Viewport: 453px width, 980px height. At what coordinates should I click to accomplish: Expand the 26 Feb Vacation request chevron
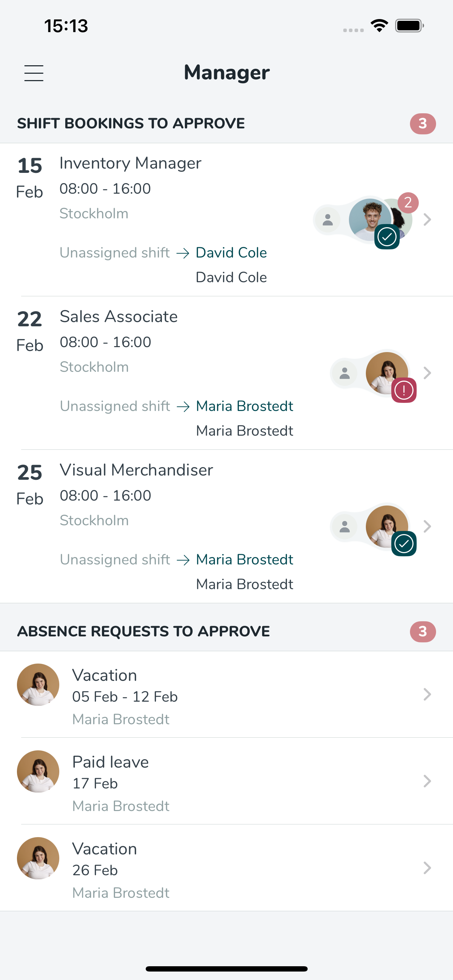point(427,868)
